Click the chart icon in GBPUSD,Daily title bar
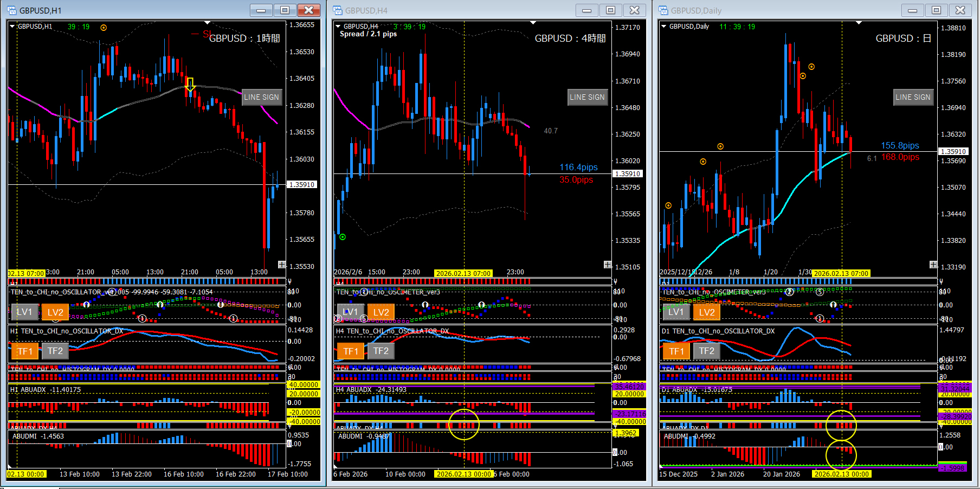 coord(663,10)
